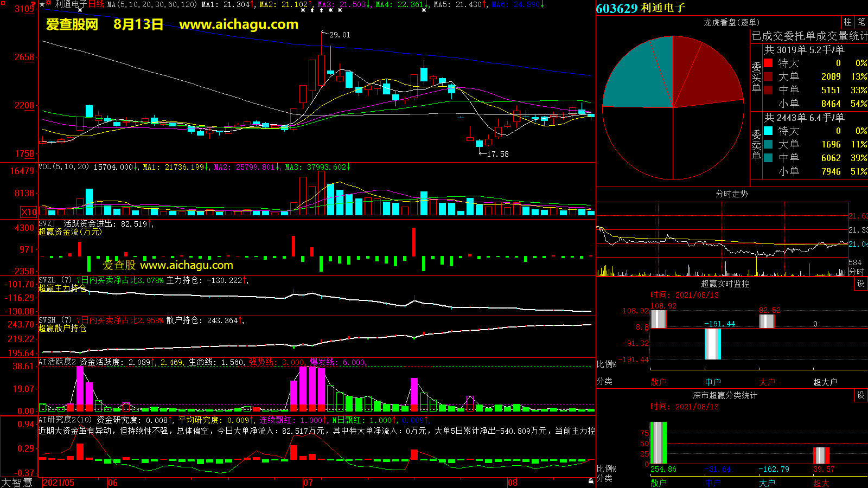The height and width of the screenshot is (488, 868).
Task: Click the 柱 (bar) view button
Action: (x=847, y=22)
